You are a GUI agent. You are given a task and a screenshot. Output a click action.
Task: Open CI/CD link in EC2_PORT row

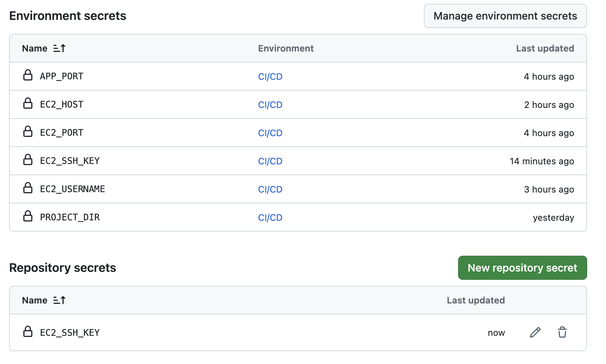270,133
